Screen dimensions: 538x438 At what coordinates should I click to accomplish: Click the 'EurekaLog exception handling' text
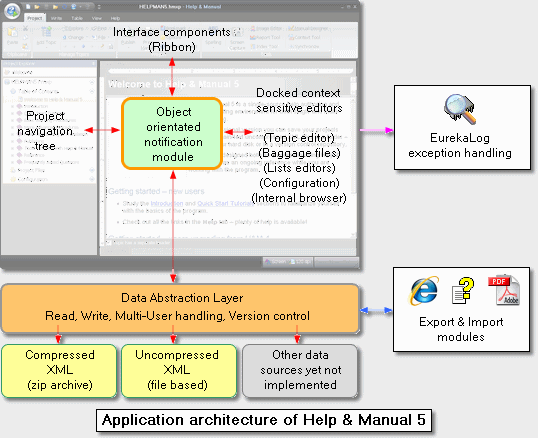(x=460, y=145)
